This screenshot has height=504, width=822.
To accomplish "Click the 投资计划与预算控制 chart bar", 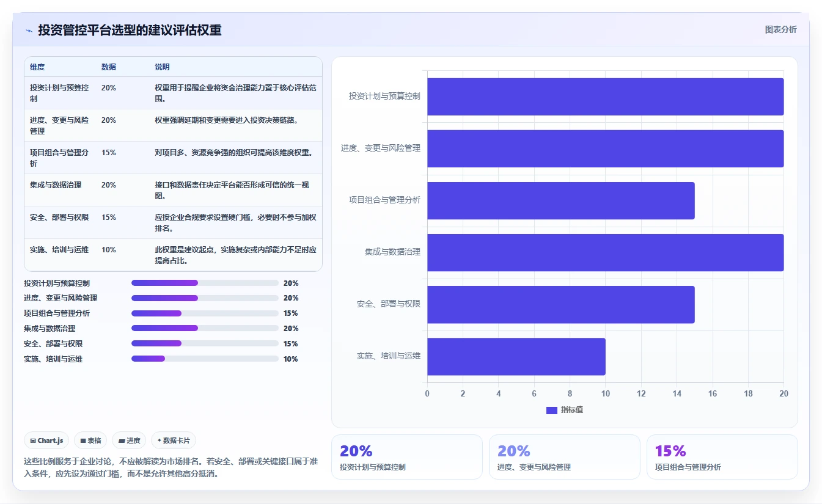I will [x=605, y=97].
